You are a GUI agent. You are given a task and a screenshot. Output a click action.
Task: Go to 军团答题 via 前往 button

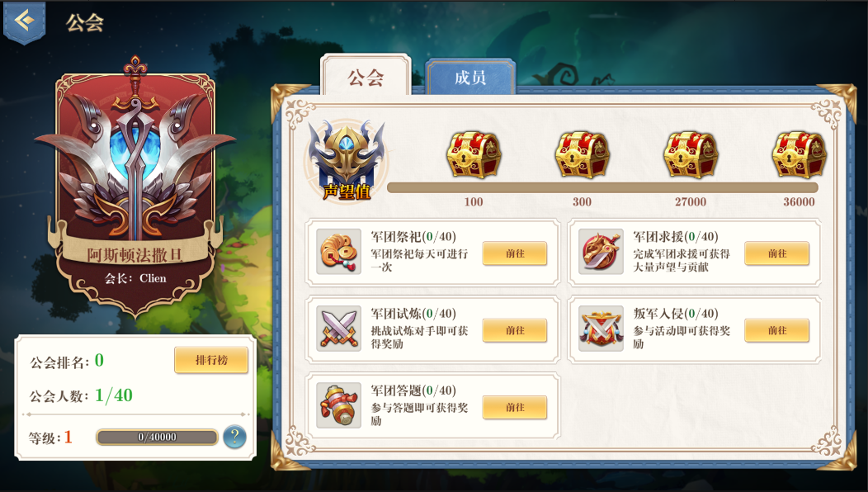[x=515, y=408]
